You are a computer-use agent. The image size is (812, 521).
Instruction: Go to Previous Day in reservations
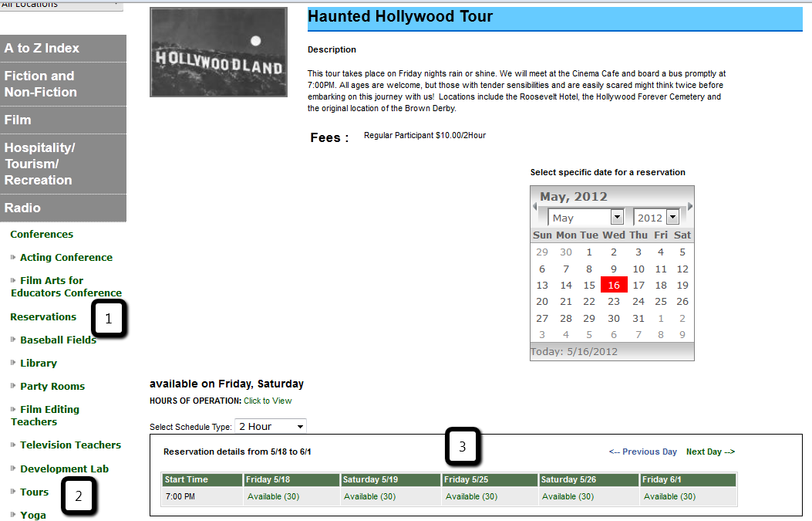642,452
